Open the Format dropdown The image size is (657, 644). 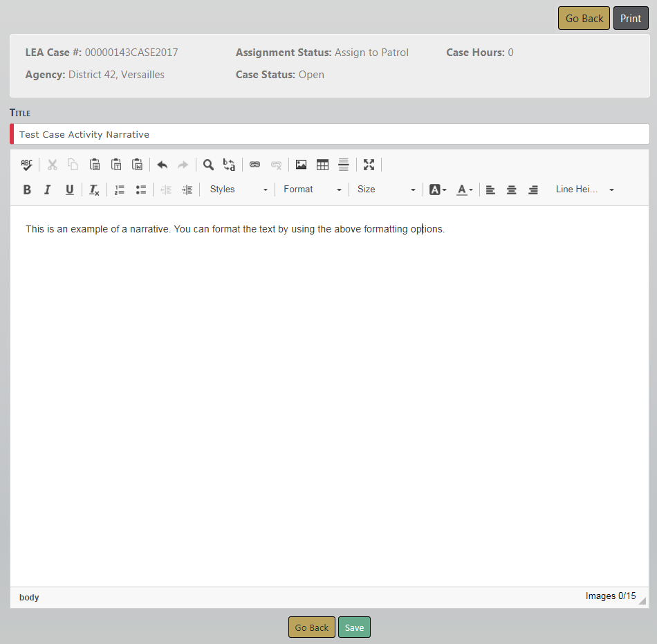tap(312, 190)
